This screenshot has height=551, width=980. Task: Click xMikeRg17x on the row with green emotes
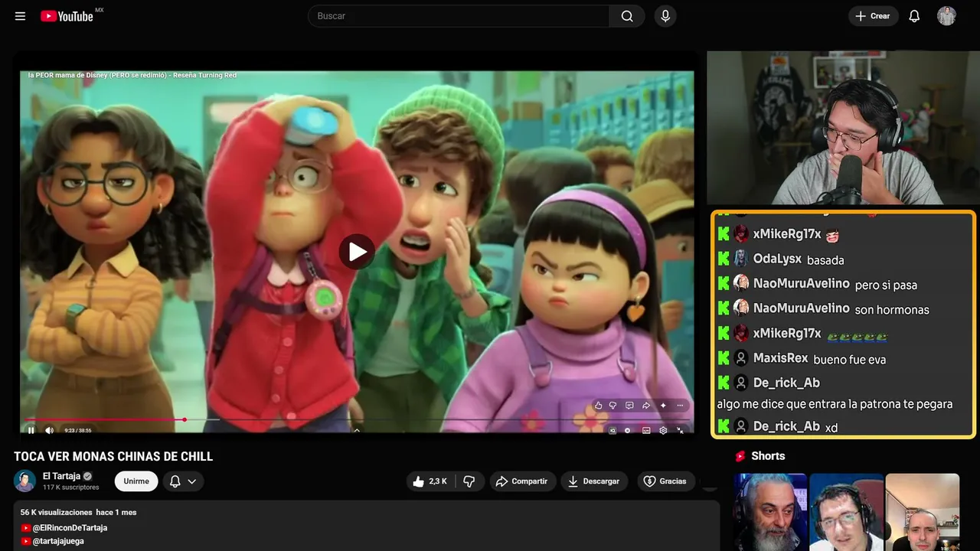(787, 333)
